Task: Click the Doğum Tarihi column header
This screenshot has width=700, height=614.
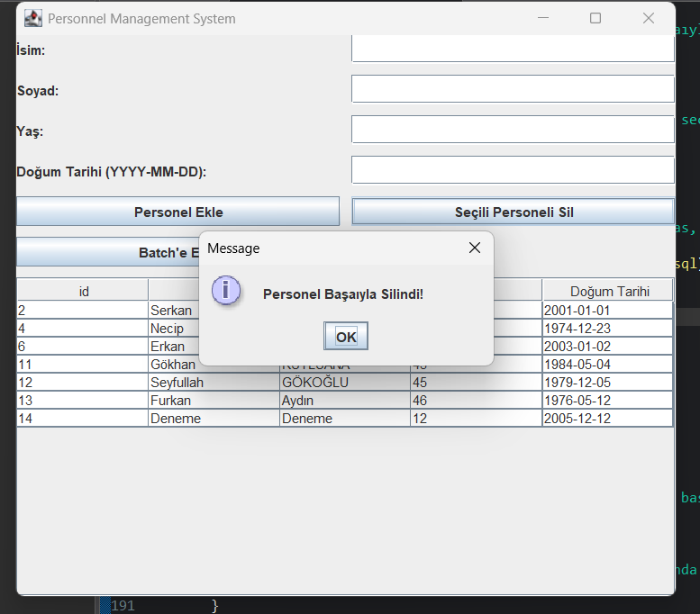Action: tap(607, 291)
